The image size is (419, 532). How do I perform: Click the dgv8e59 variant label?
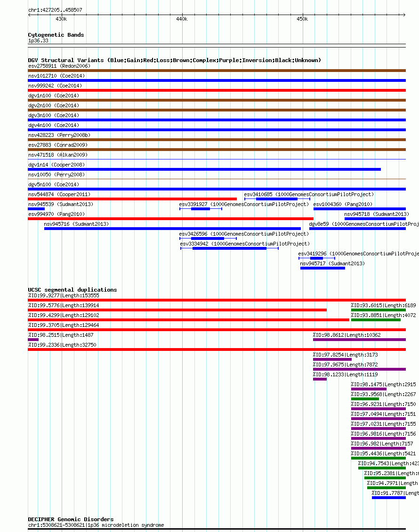tap(363, 224)
